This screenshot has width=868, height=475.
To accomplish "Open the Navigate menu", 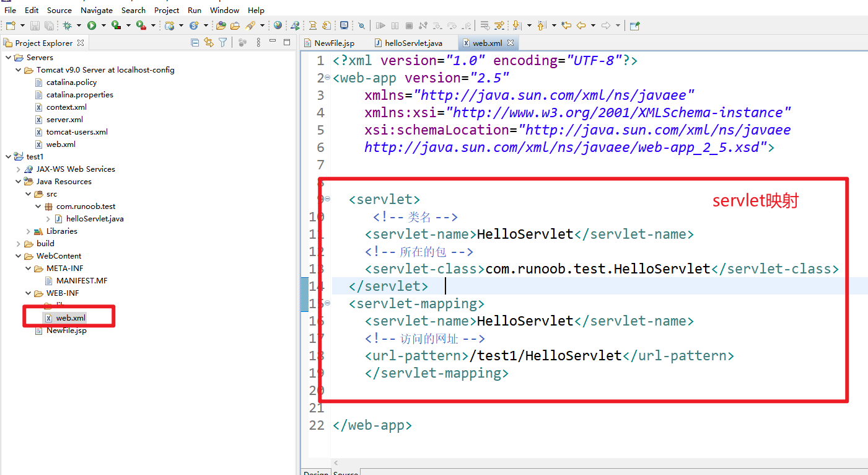I will pyautogui.click(x=97, y=10).
